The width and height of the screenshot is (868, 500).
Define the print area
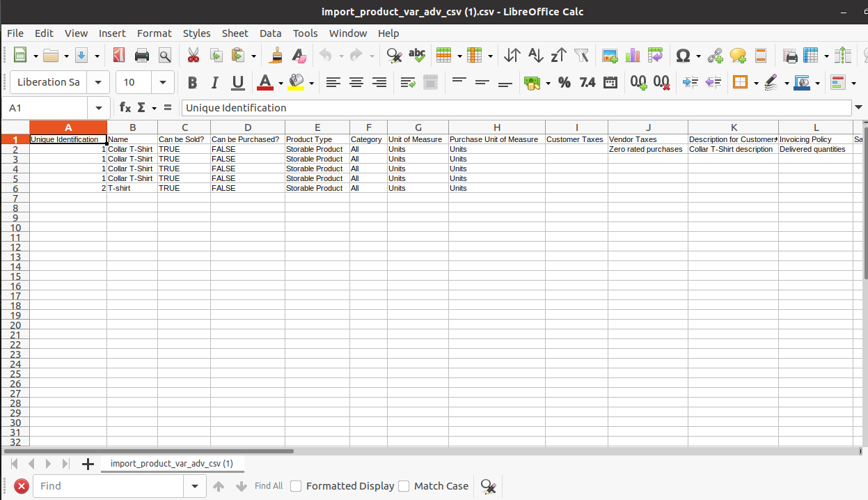coord(790,55)
